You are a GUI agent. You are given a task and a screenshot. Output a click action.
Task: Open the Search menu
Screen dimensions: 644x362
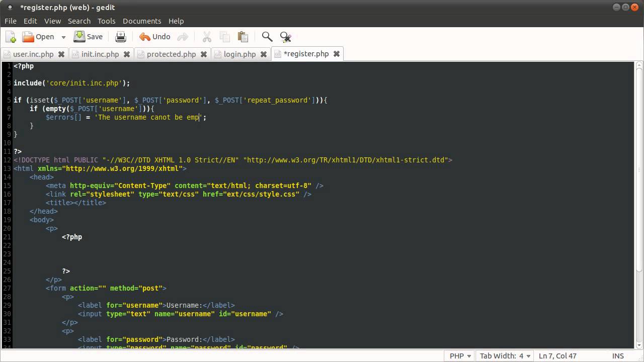tap(79, 21)
